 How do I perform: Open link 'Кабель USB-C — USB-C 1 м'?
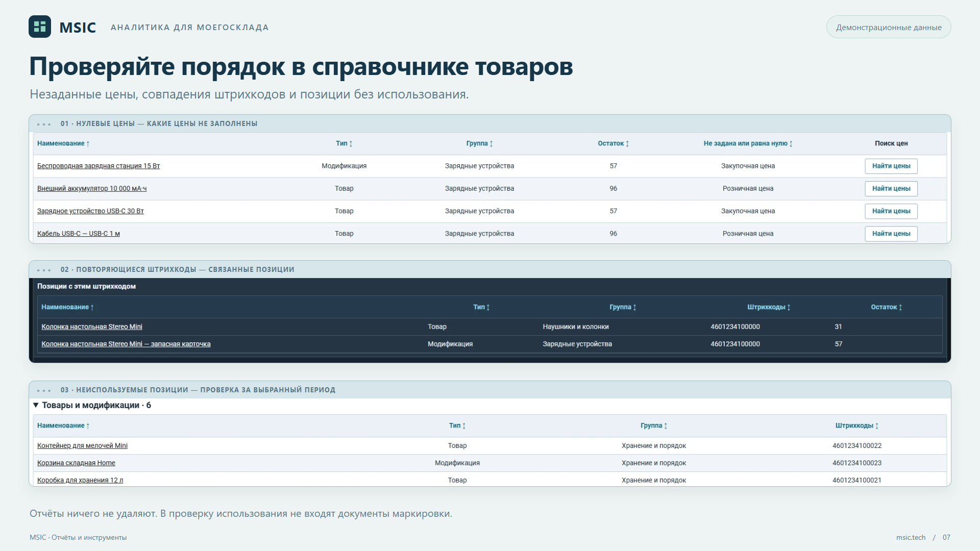pyautogui.click(x=79, y=233)
